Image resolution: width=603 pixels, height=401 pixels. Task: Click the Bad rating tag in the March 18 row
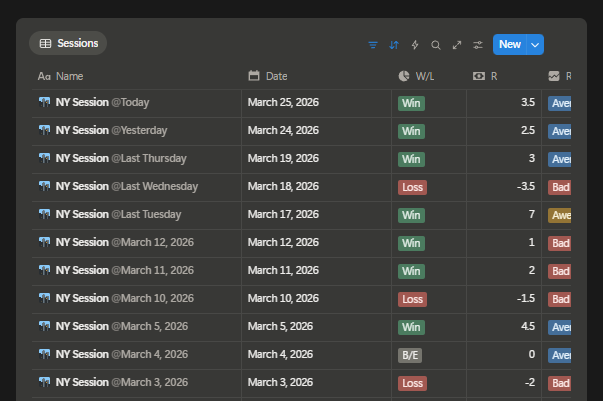(x=560, y=187)
